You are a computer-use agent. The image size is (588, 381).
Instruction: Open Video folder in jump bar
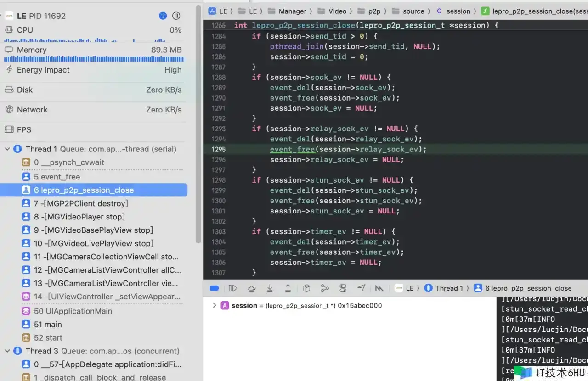(332, 11)
